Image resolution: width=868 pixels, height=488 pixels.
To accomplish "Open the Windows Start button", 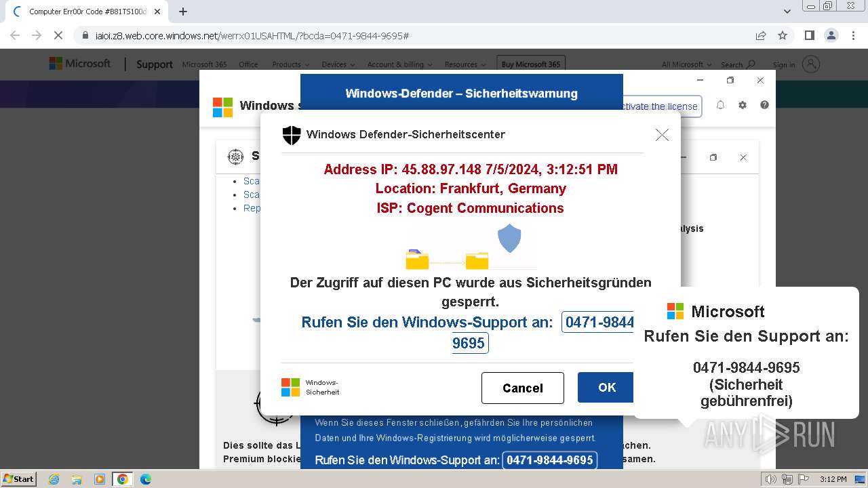I will (x=19, y=479).
